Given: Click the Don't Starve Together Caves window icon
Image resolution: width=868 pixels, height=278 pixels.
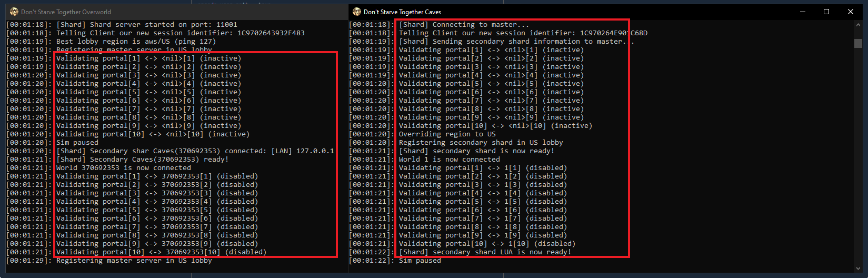Looking at the screenshot, I should tap(357, 12).
